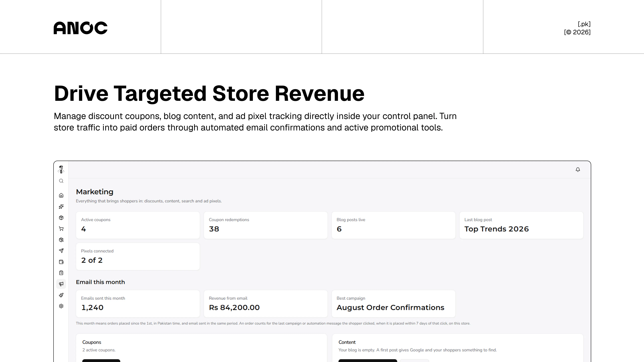Click 'Your blog is empty' description text
The height and width of the screenshot is (362, 644).
pyautogui.click(x=417, y=350)
